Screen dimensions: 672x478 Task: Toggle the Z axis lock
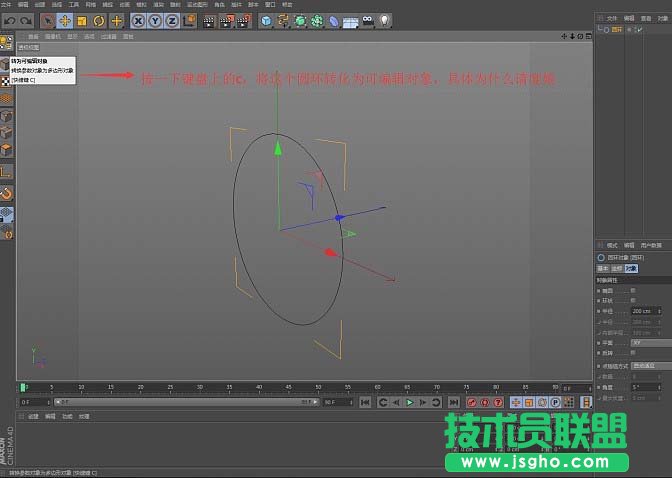coord(172,21)
